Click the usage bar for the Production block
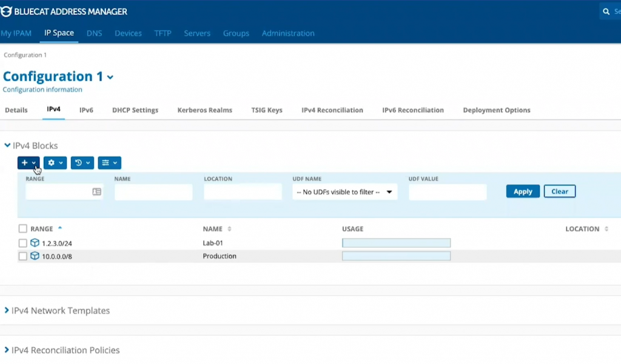The width and height of the screenshot is (621, 364). tap(396, 256)
